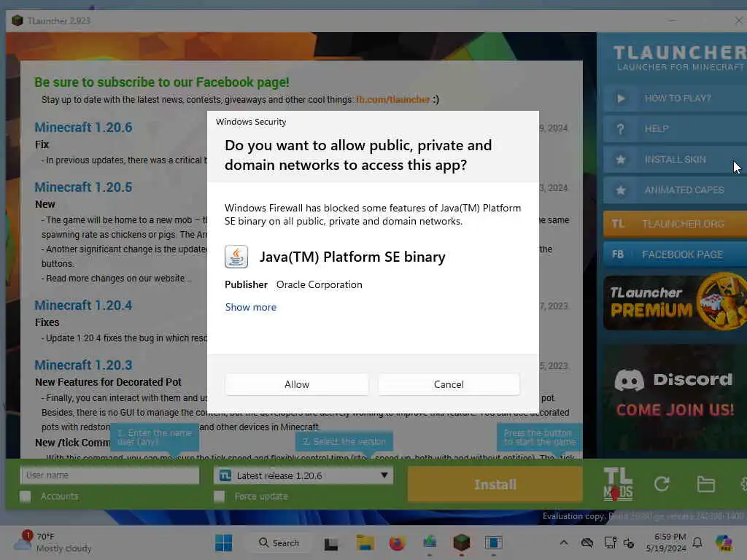
Task: Open the Minecraft 1.20.3 news heading
Action: [83, 365]
